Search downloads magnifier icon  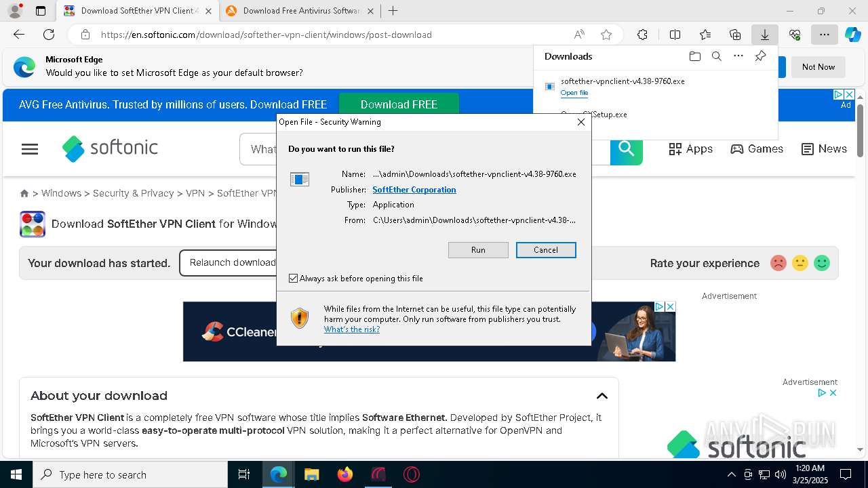tap(716, 56)
